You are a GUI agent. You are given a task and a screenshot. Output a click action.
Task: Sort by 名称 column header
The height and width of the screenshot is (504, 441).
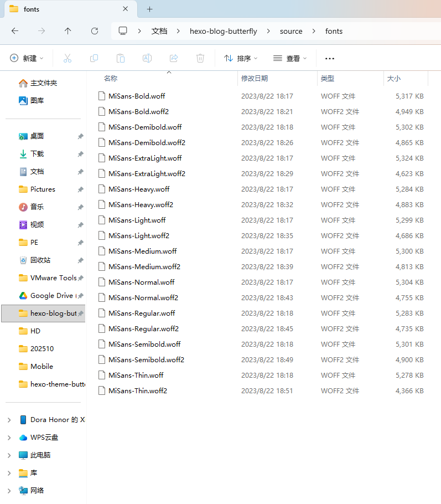tap(111, 79)
